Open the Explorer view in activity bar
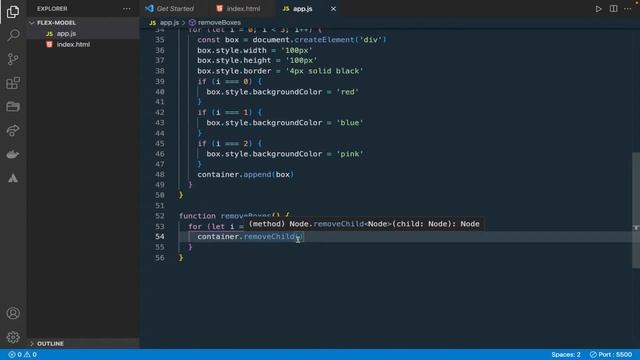 (x=13, y=12)
